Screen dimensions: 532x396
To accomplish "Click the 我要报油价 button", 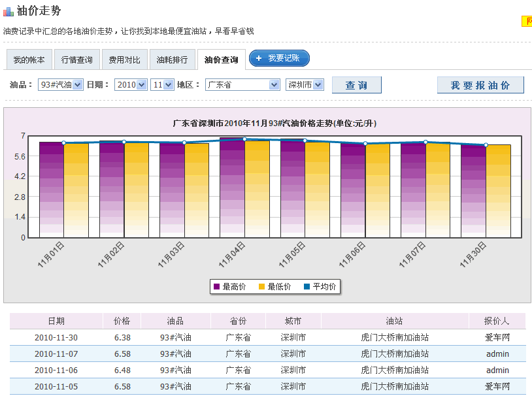I will tap(480, 85).
